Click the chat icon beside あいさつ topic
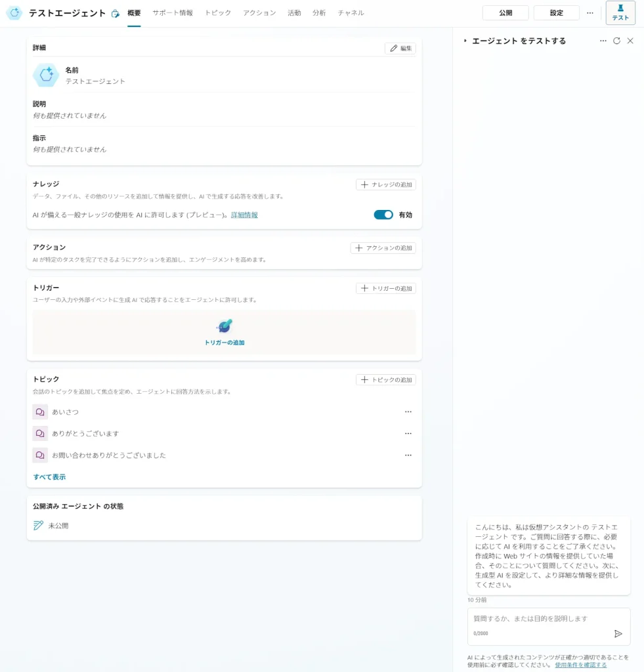The image size is (644, 672). [x=40, y=412]
